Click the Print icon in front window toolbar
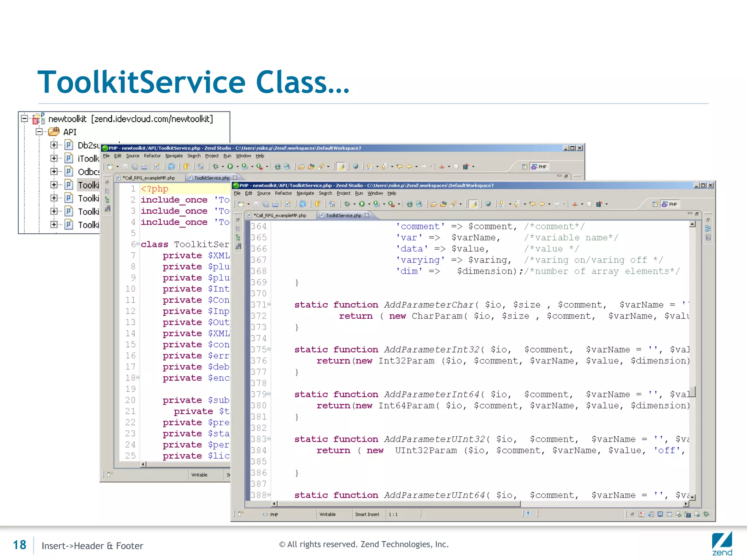This screenshot has width=747, height=560. coord(275,204)
